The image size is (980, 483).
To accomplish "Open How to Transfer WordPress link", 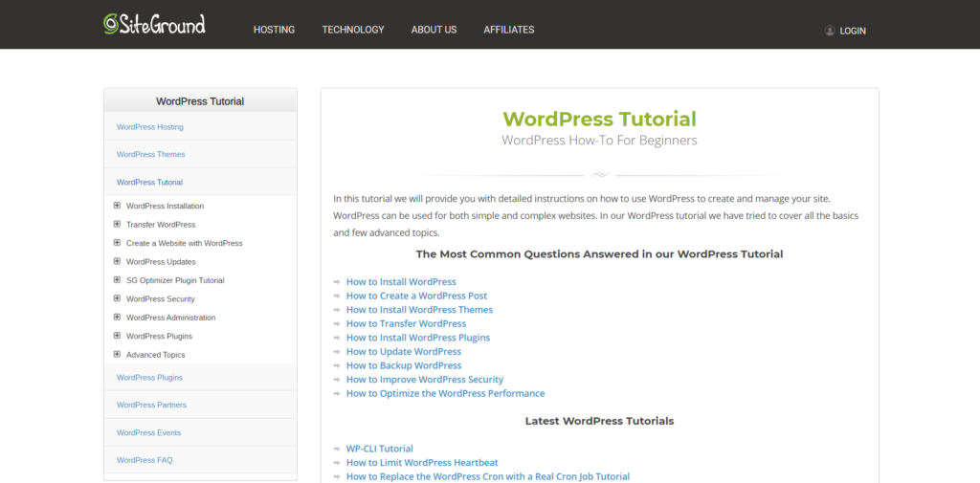I will click(x=406, y=323).
